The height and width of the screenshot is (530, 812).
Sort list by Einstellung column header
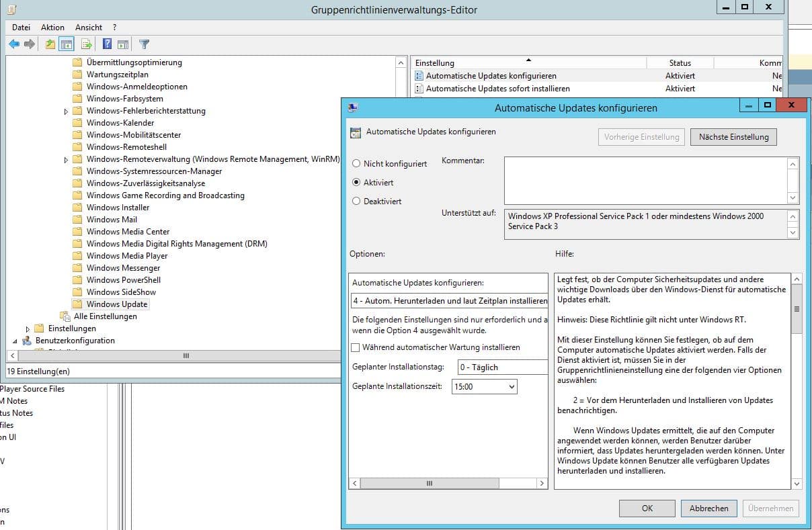[x=528, y=62]
